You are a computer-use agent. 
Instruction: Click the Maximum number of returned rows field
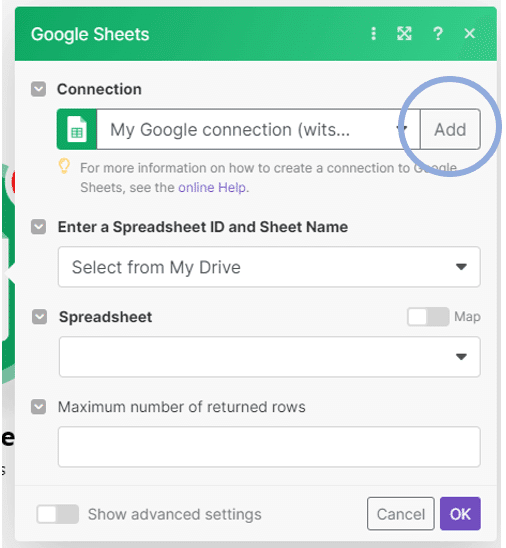(x=269, y=447)
